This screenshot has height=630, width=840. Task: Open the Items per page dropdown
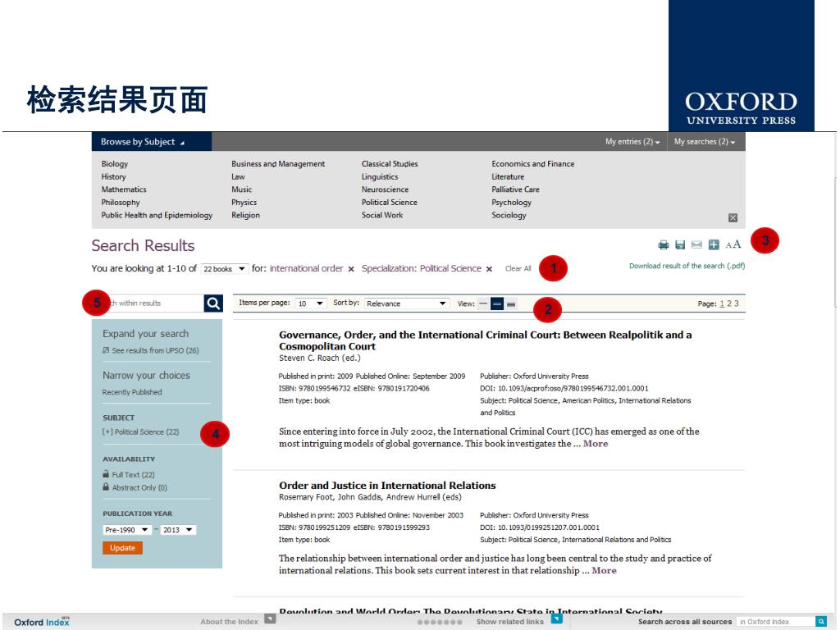point(311,304)
